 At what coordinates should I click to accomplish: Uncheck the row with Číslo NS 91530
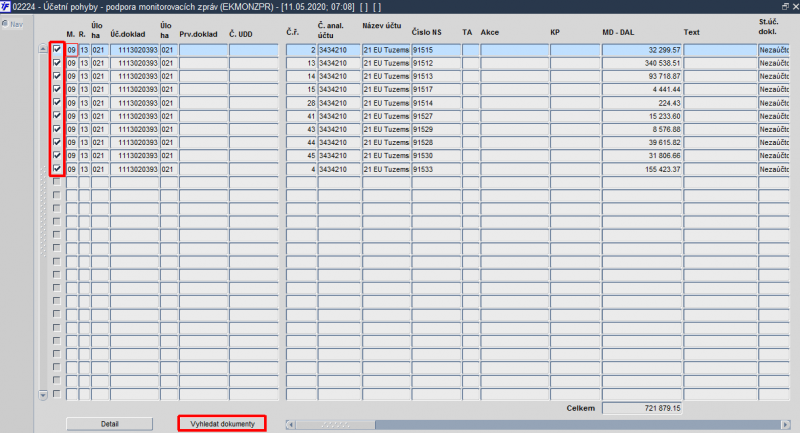tap(57, 156)
